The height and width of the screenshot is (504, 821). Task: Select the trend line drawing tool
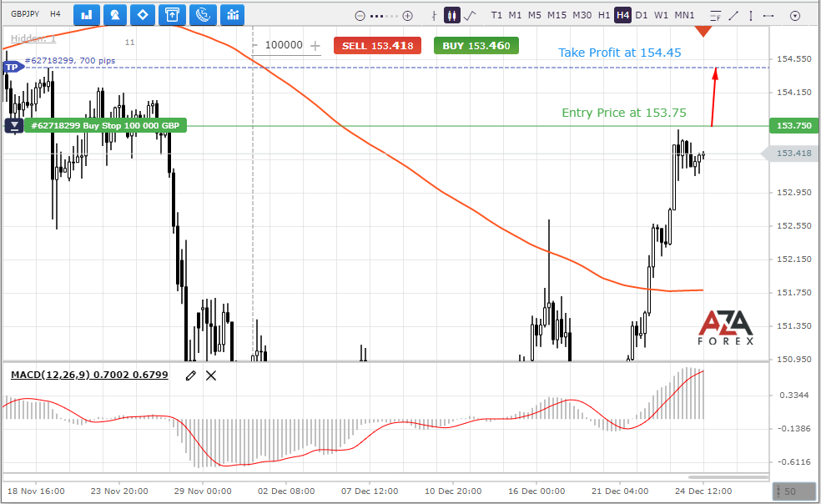click(x=733, y=16)
